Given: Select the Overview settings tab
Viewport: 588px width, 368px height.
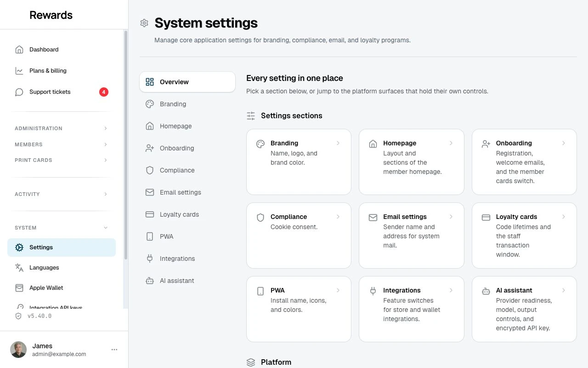Looking at the screenshot, I should (x=187, y=82).
